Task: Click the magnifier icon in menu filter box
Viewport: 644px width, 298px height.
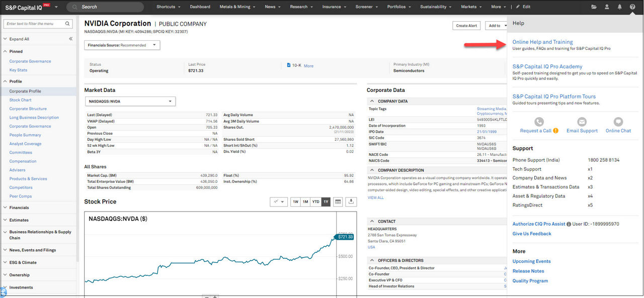Action: coord(67,24)
